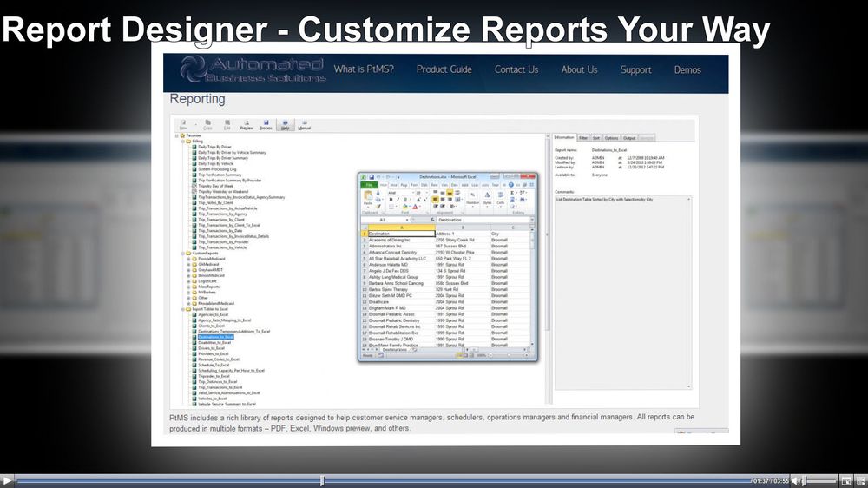Select Schedule_To_Excel report

(x=214, y=365)
